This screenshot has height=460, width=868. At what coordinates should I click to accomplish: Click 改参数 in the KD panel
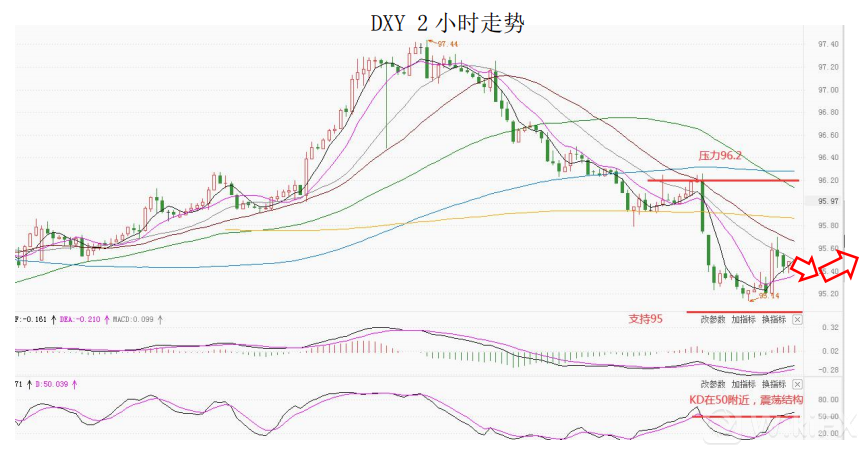(713, 384)
